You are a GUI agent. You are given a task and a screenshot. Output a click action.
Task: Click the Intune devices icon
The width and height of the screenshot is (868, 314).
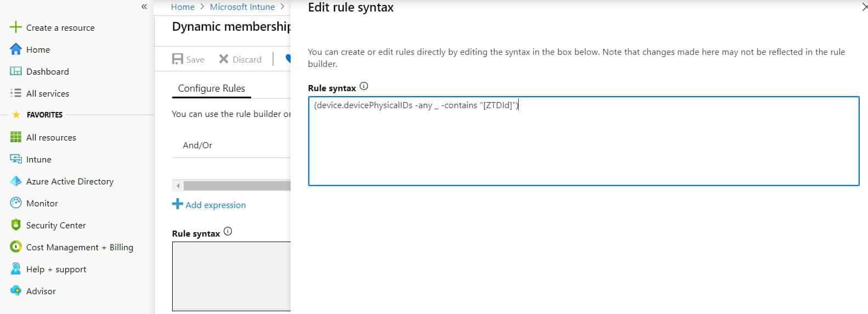(x=16, y=159)
